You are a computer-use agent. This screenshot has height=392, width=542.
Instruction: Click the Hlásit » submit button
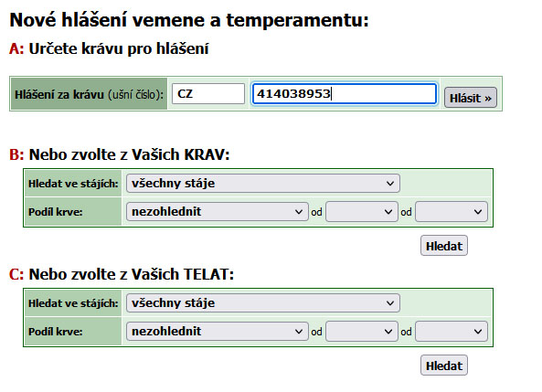click(x=471, y=98)
